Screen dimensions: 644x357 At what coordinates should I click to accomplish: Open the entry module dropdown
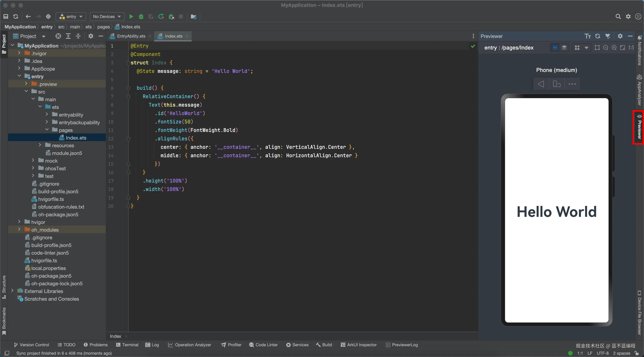[71, 16]
